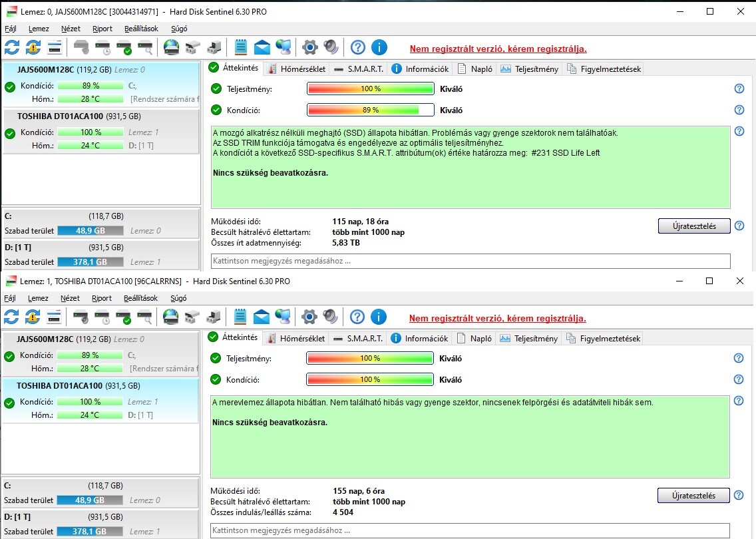Open the Napló tab in top window
This screenshot has height=539, width=756.
point(475,69)
